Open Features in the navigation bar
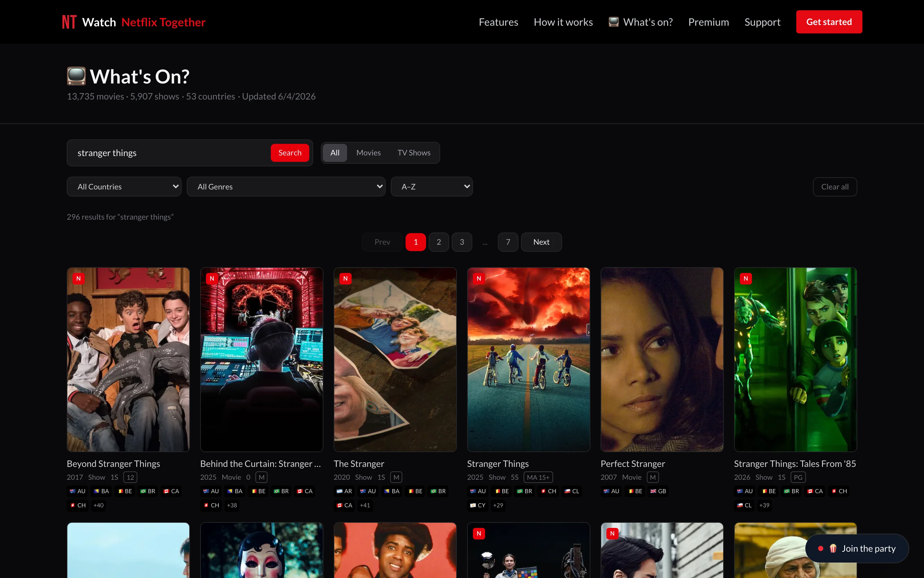The width and height of the screenshot is (924, 578). [498, 22]
